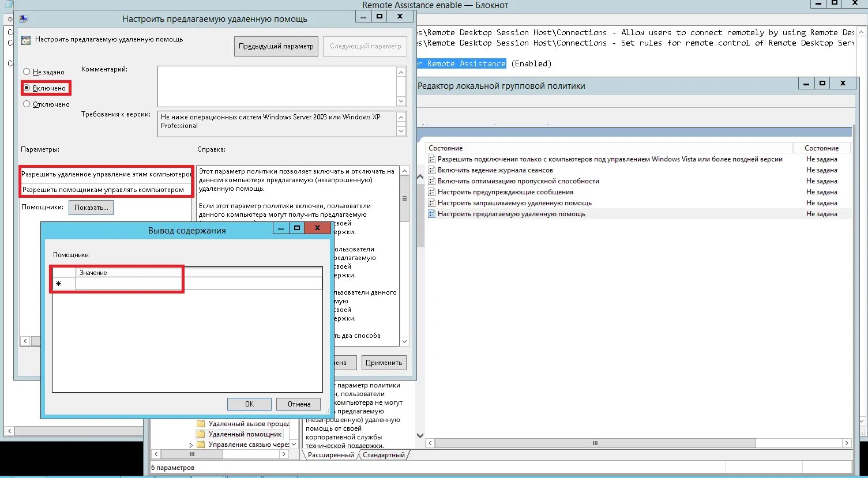This screenshot has width=868, height=478.
Task: Maximize the 'Редактор локальной групповой политики' window
Action: tap(822, 84)
